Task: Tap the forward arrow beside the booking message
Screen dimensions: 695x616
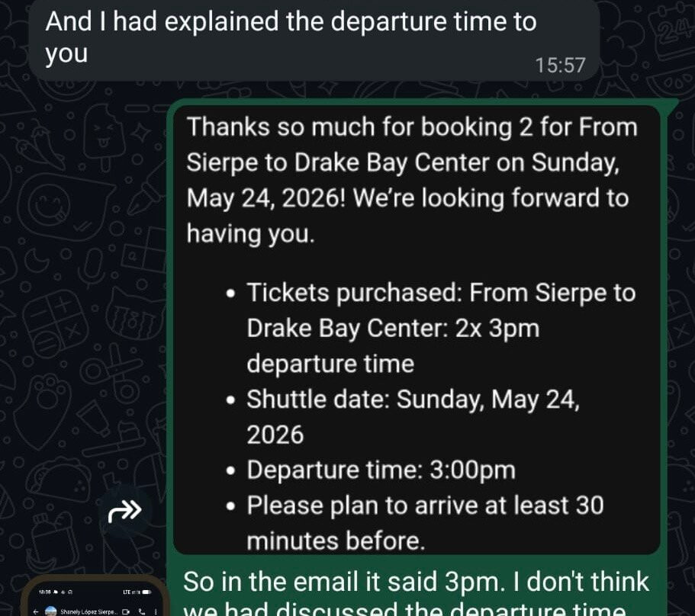Action: tap(125, 511)
